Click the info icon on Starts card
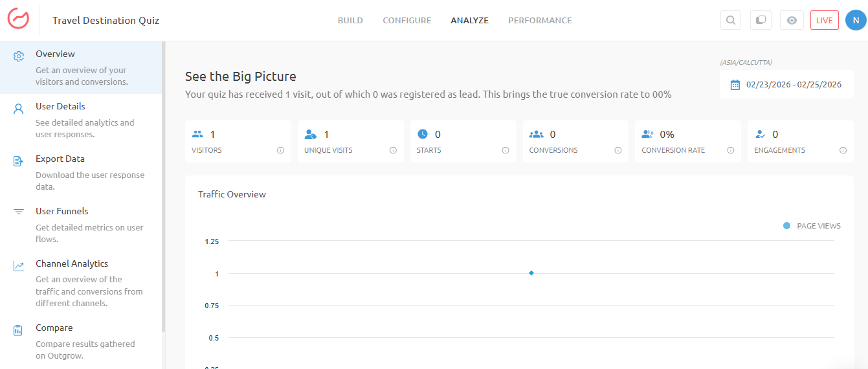This screenshot has height=369, width=868. coord(506,150)
